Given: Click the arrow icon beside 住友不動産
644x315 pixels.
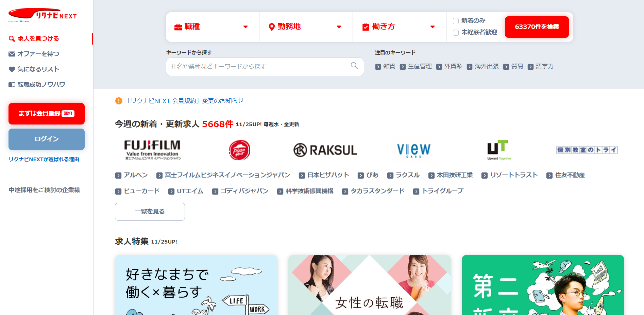Looking at the screenshot, I should (x=549, y=176).
